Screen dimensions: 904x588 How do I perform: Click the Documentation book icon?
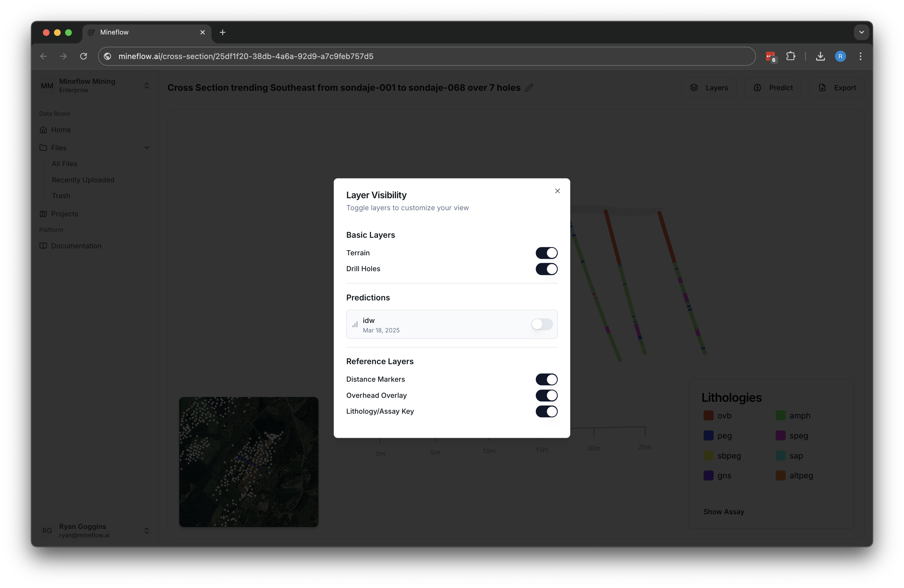click(x=44, y=246)
